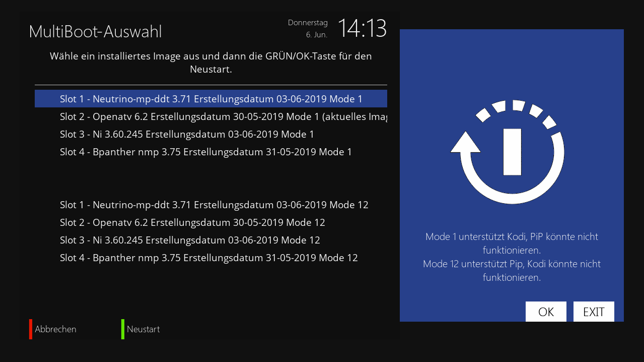The width and height of the screenshot is (644, 362).
Task: Choose Slot 3 Ni 3.60.245 Mode 1
Action: pyautogui.click(x=187, y=134)
